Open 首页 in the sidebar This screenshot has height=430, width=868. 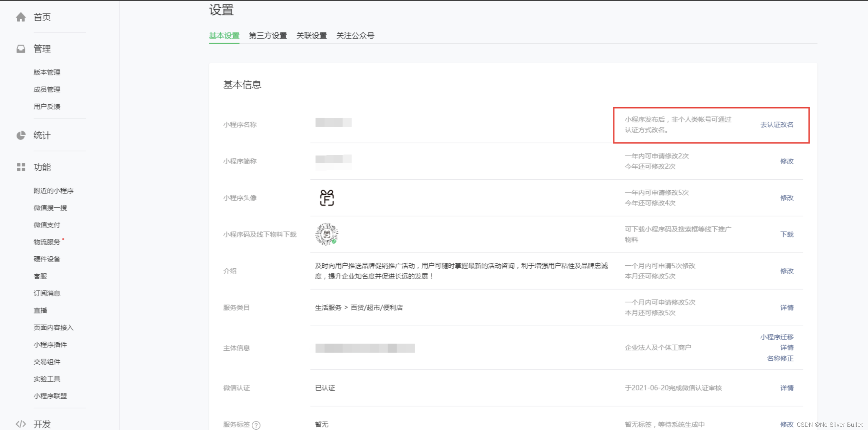click(42, 17)
